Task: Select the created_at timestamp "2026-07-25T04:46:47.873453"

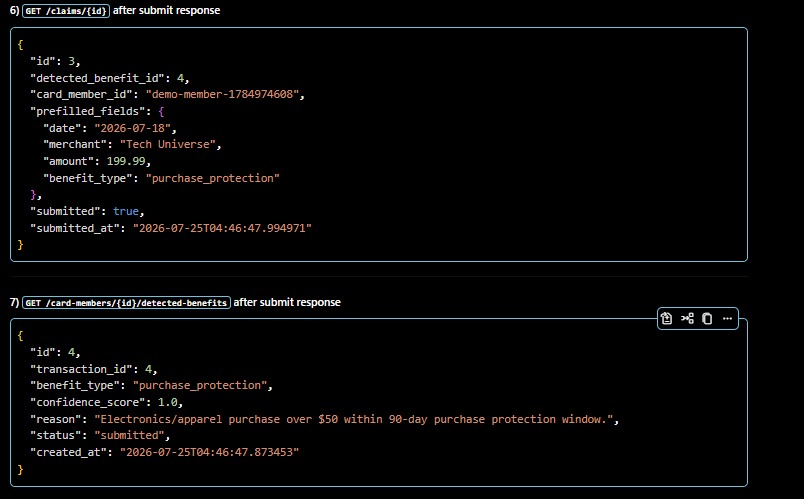Action: 209,452
